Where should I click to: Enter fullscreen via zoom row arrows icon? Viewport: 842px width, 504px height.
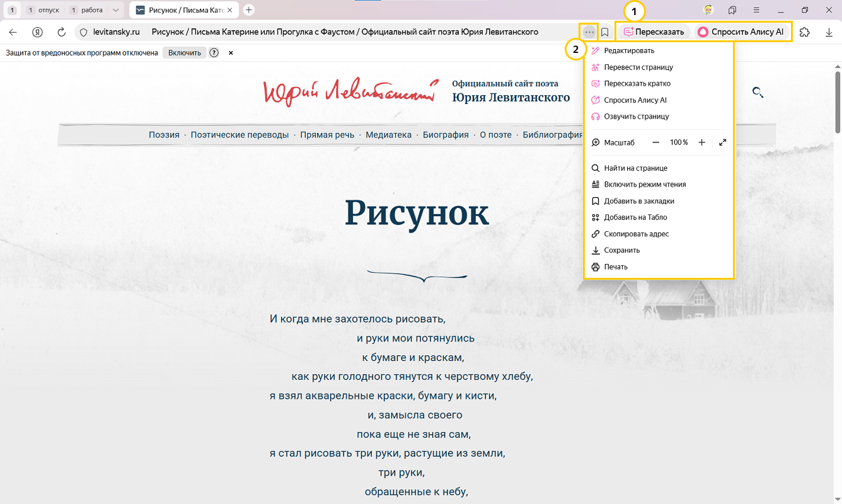722,142
